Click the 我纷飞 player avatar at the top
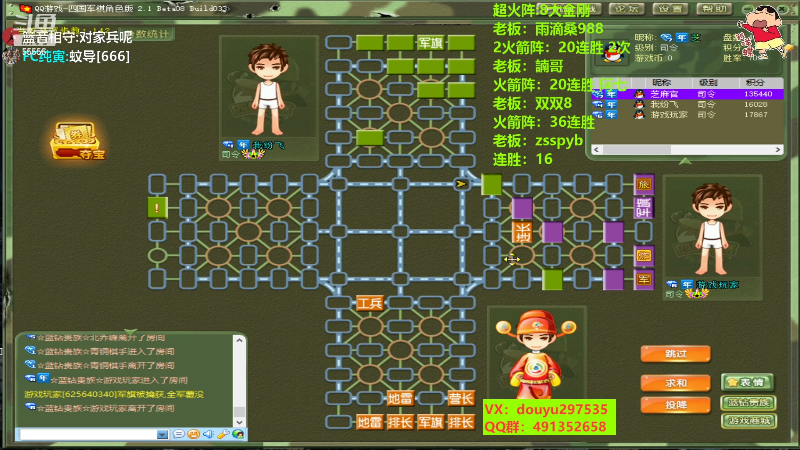Screen dimensions: 800x450 click(268, 91)
